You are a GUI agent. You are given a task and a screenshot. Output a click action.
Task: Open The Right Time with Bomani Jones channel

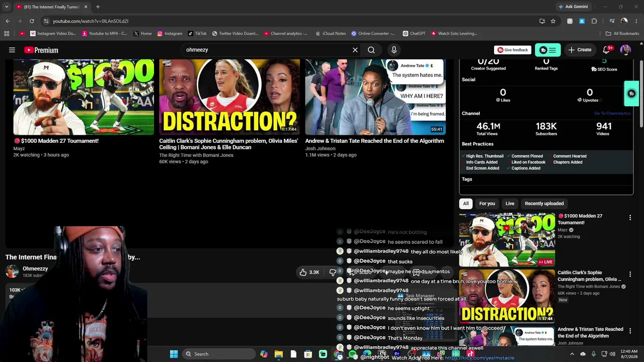196,155
